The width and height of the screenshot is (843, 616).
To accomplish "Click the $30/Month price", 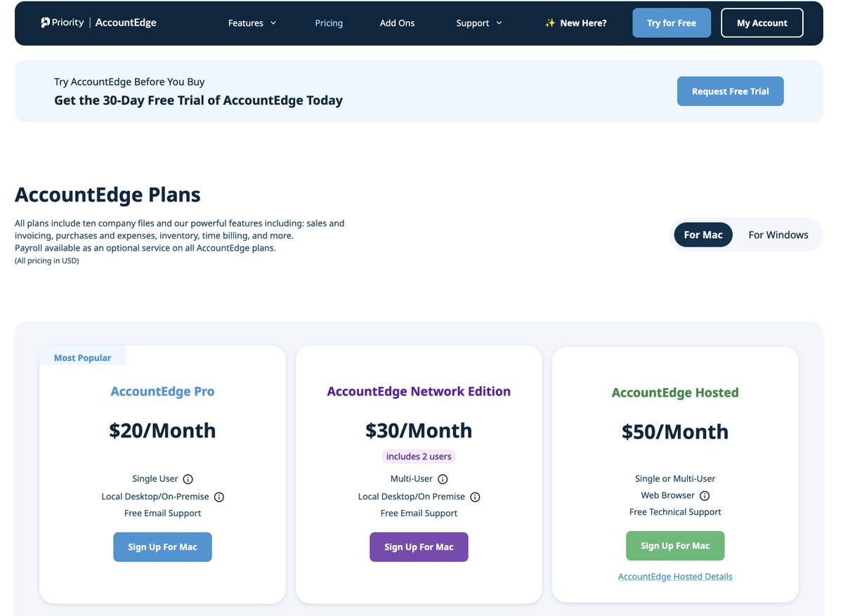I will (419, 431).
